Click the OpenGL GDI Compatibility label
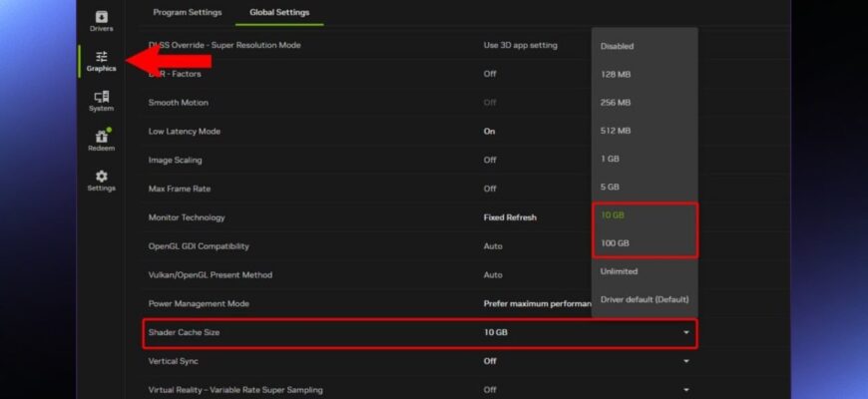The width and height of the screenshot is (868, 399). [x=199, y=246]
